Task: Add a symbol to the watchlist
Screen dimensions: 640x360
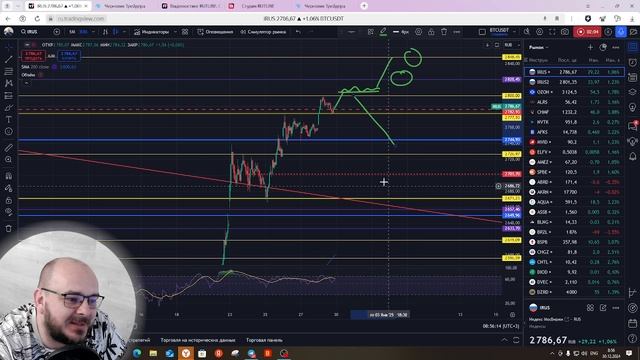Action: tap(590, 47)
